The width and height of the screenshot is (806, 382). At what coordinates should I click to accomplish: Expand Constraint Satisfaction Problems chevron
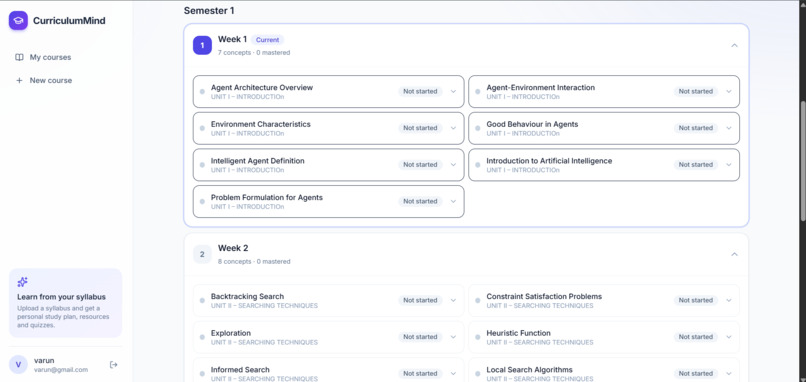point(728,300)
